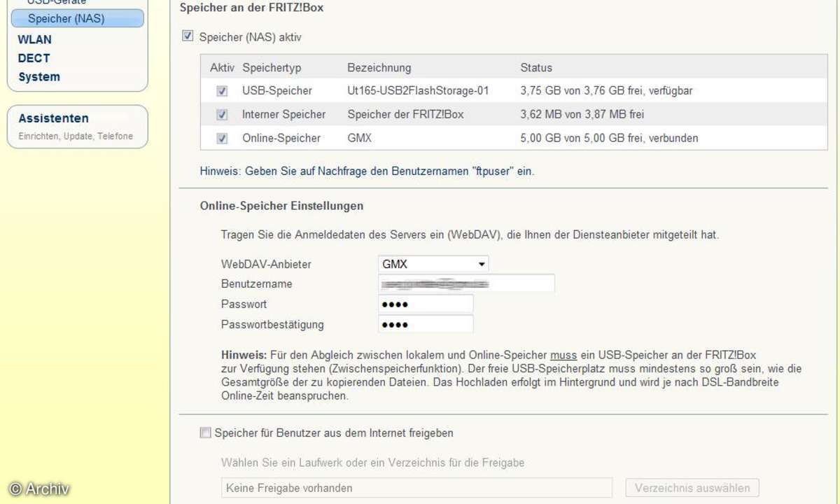
Task: Click the Benutzername input field
Action: (466, 283)
